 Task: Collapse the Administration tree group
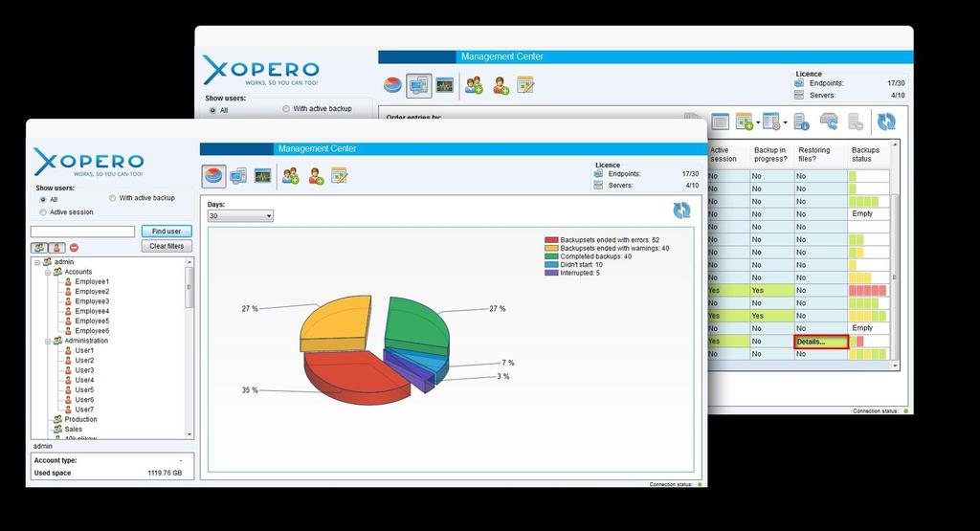click(x=48, y=342)
